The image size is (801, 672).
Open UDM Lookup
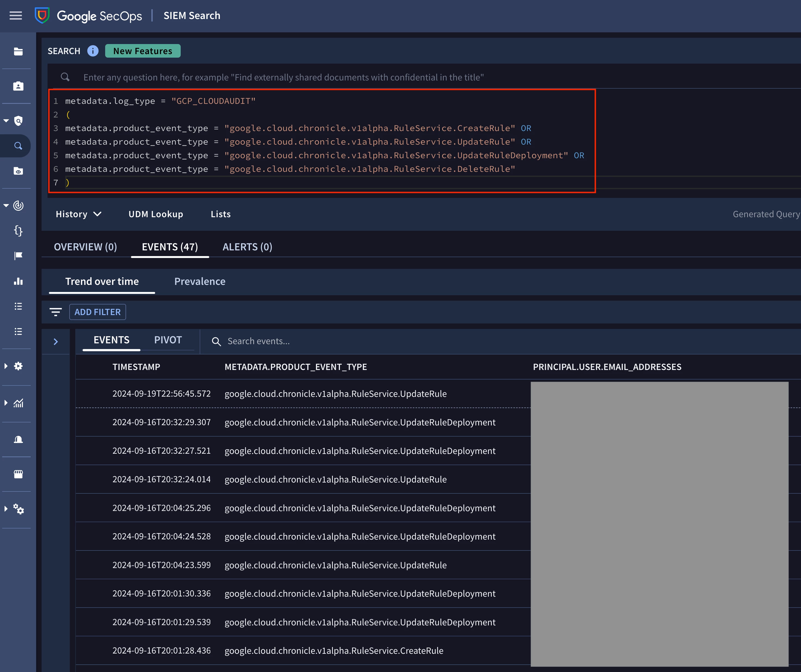[156, 214]
